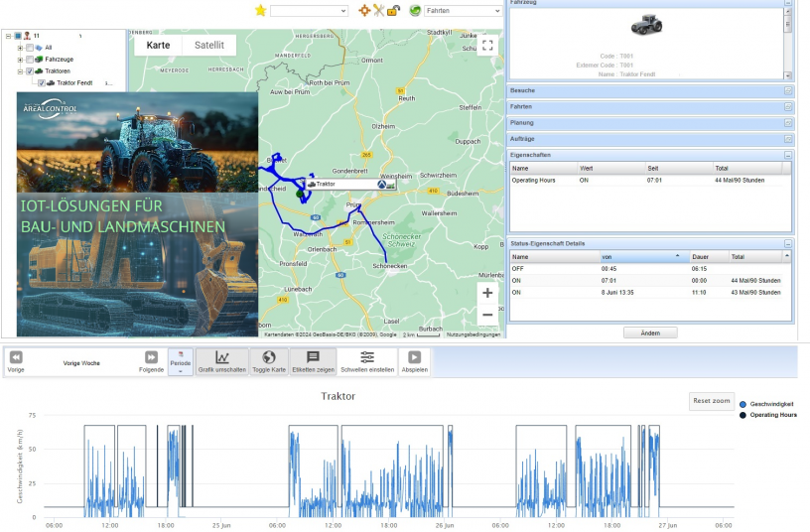
Task: Expand the Fahrten panel
Action: tap(788, 107)
